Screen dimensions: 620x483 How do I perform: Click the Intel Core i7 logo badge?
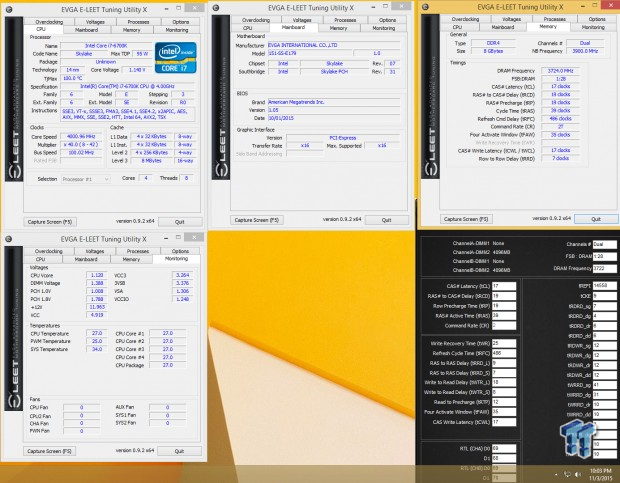(176, 57)
